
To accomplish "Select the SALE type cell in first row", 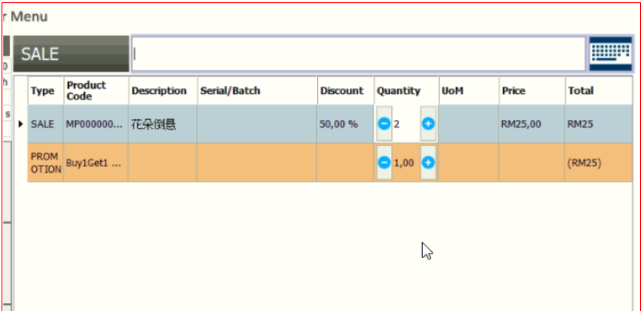I will (45, 123).
